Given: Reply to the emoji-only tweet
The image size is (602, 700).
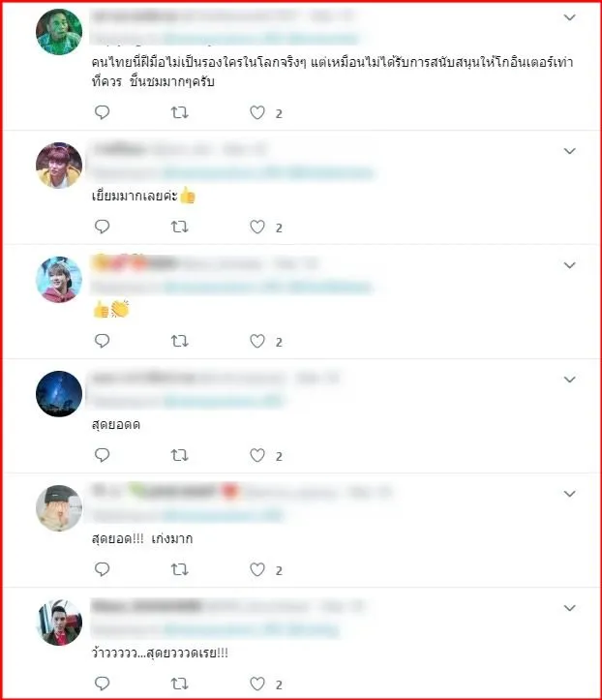Looking at the screenshot, I should pyautogui.click(x=103, y=341).
